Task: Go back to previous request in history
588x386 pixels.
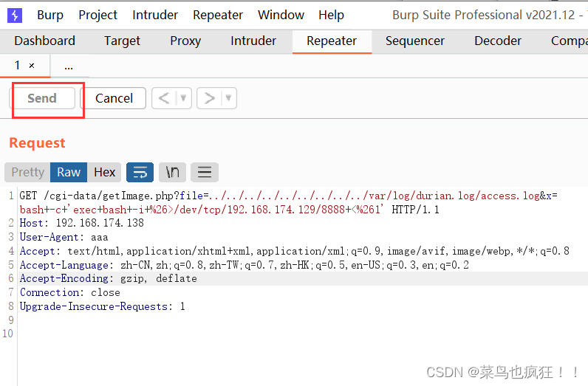Action: pyautogui.click(x=164, y=98)
